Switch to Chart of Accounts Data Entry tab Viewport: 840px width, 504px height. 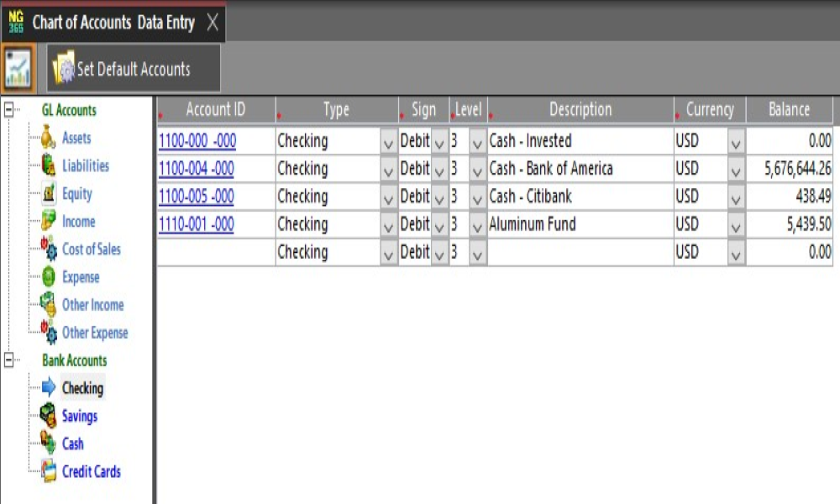[113, 23]
